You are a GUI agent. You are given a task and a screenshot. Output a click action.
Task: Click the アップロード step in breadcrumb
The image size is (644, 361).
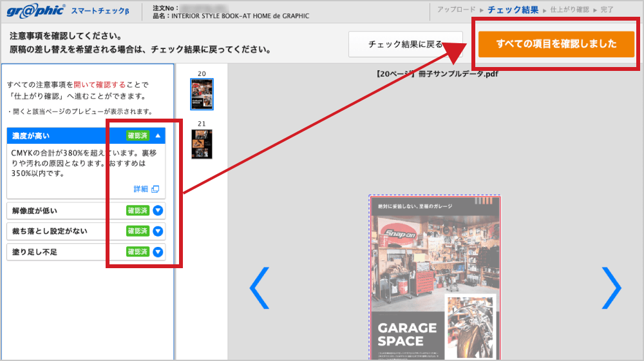pyautogui.click(x=457, y=9)
